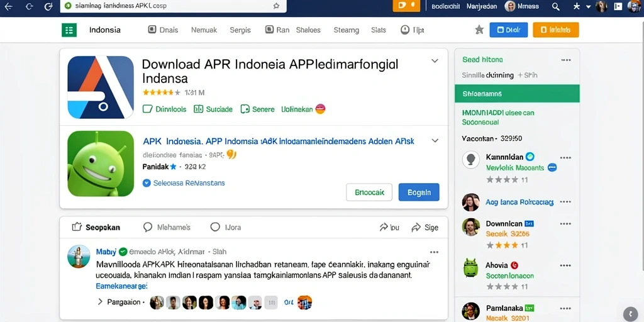Open the Pamlanaka sidebar entry
Viewport: 644px width, 322px height.
pyautogui.click(x=504, y=308)
